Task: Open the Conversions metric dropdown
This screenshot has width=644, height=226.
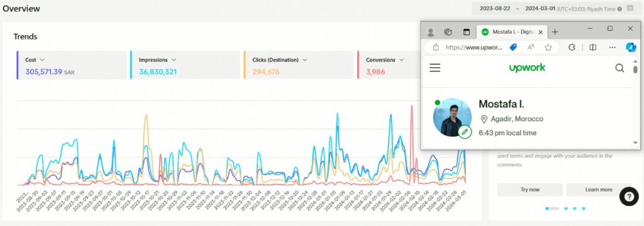Action: (401, 60)
